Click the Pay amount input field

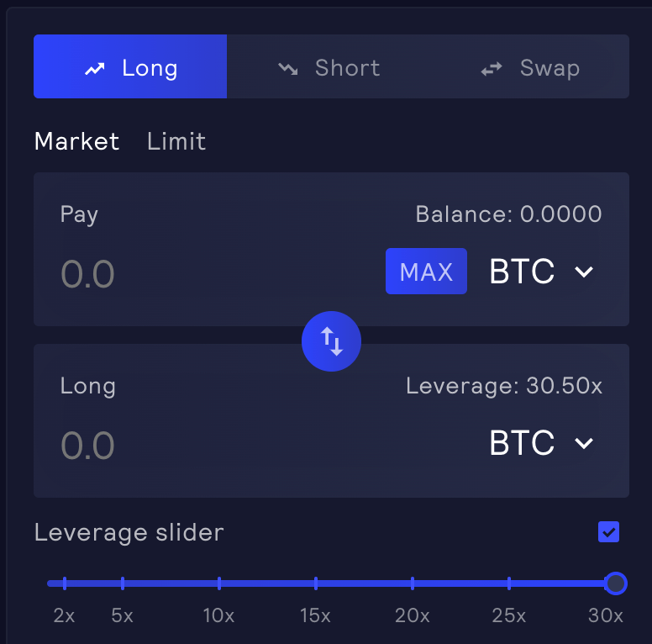tap(210, 274)
